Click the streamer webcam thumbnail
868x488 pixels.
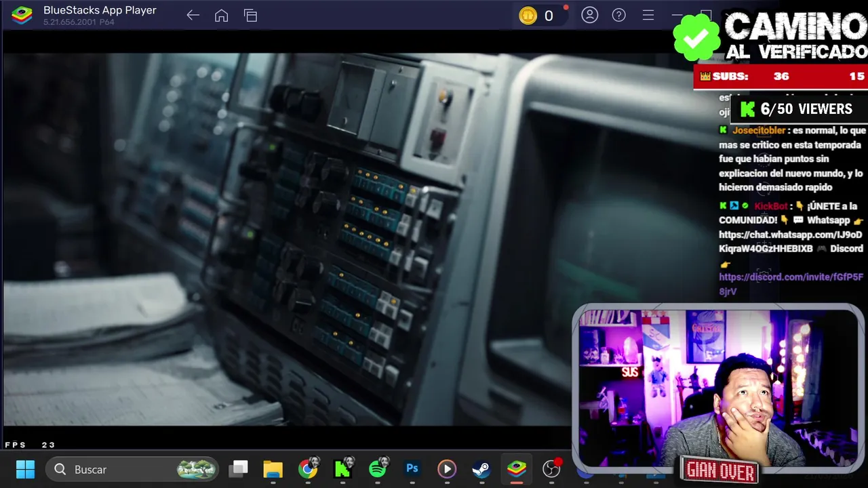pos(717,388)
